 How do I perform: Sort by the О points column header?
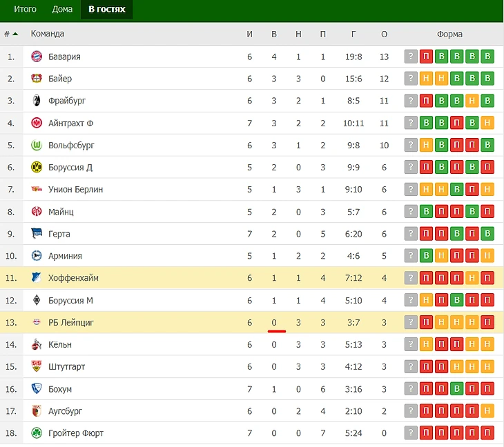point(385,34)
